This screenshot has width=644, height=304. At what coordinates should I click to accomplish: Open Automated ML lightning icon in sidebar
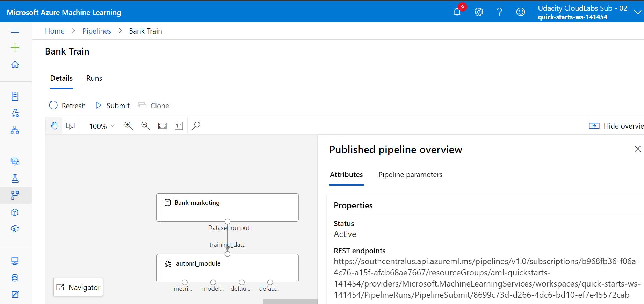click(15, 113)
